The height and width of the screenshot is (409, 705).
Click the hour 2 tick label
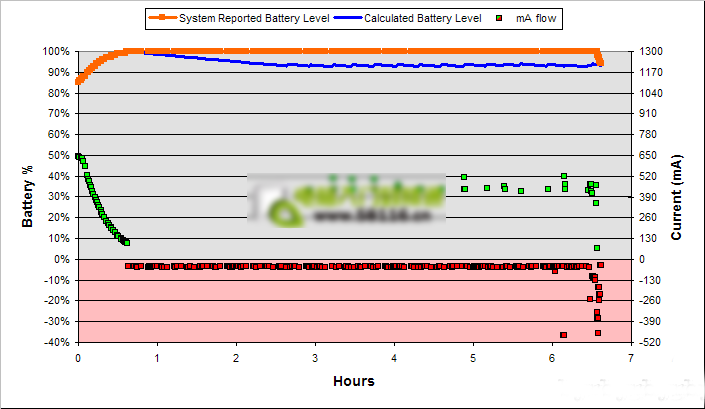236,358
